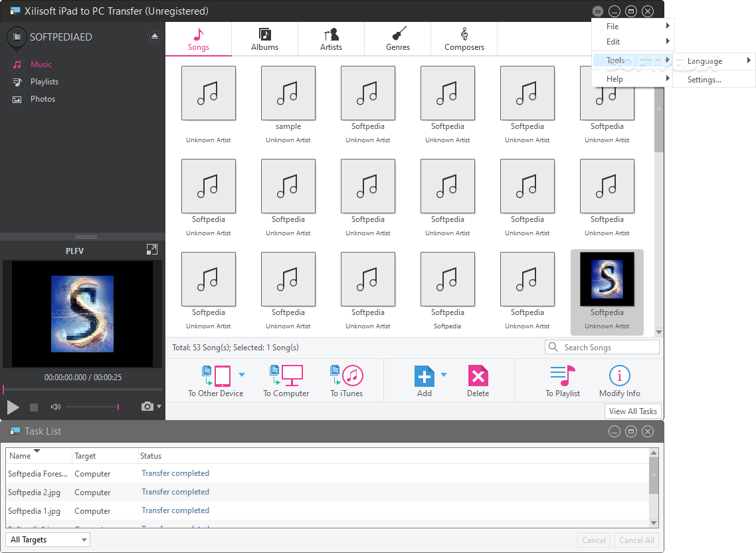This screenshot has height=553, width=756.
Task: Click the To iTunes transfer icon
Action: coord(347,376)
